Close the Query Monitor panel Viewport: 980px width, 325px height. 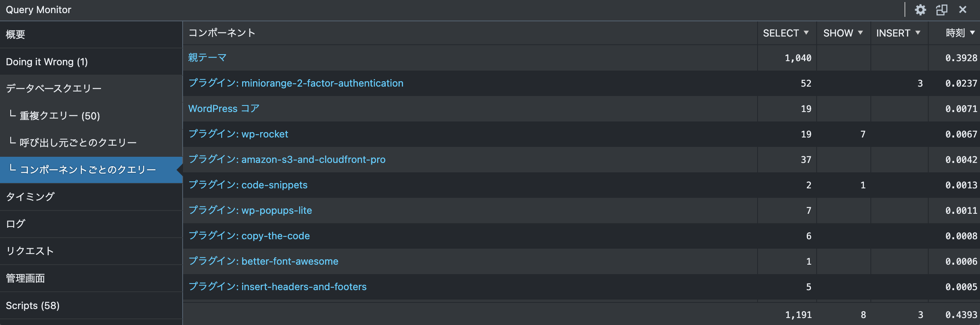pos(963,9)
